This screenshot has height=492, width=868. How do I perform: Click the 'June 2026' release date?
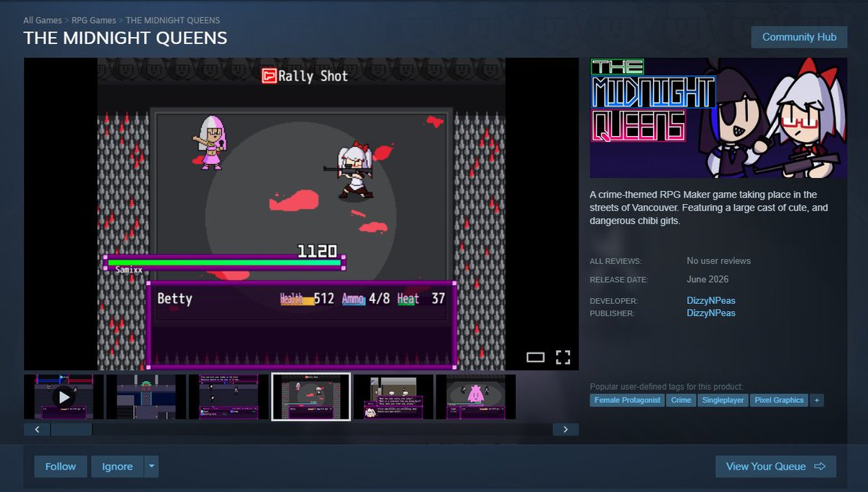coord(707,279)
